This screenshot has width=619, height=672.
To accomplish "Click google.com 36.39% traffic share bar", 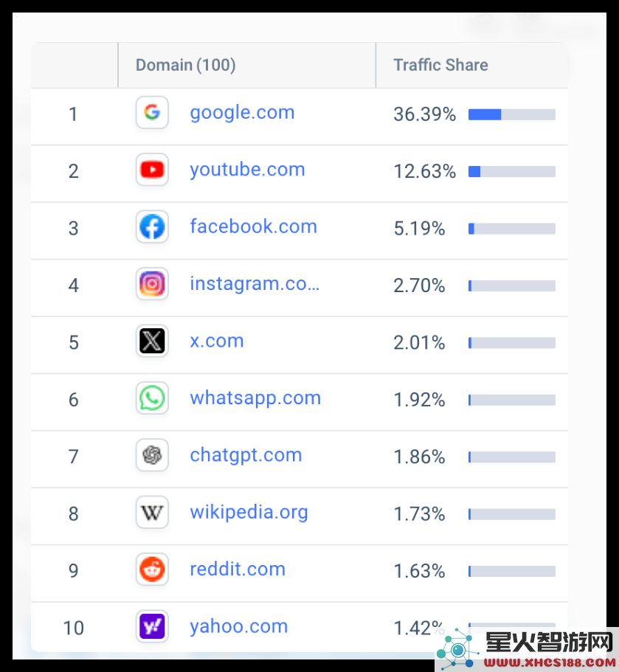I will pyautogui.click(x=512, y=114).
